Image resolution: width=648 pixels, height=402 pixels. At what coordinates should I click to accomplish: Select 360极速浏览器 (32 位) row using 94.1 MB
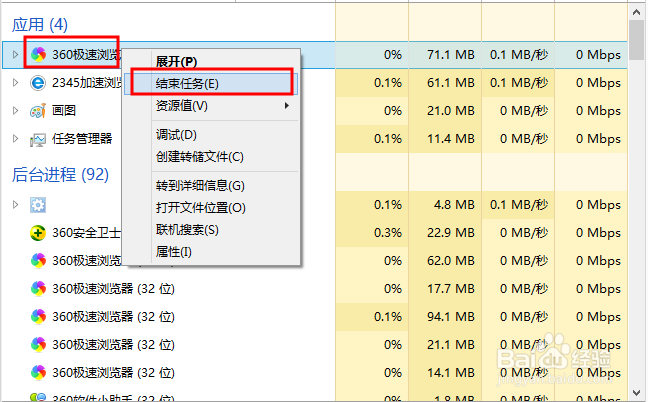coord(113,316)
